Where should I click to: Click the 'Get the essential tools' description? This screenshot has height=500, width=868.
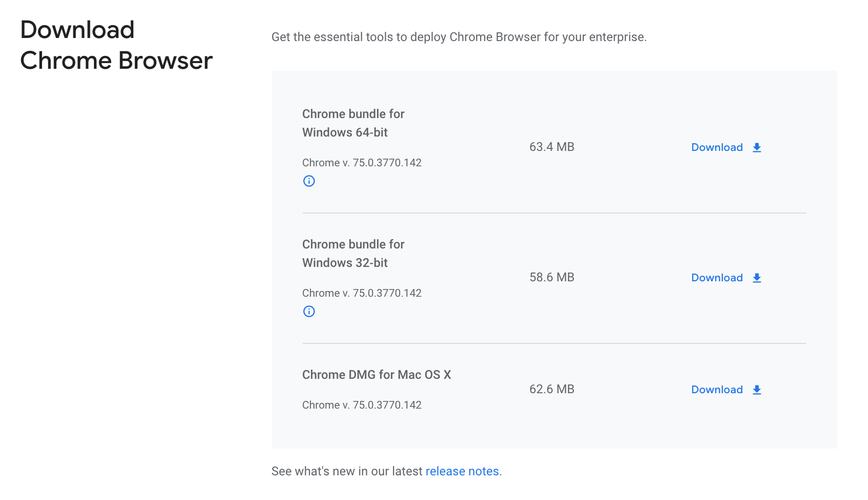pos(459,37)
